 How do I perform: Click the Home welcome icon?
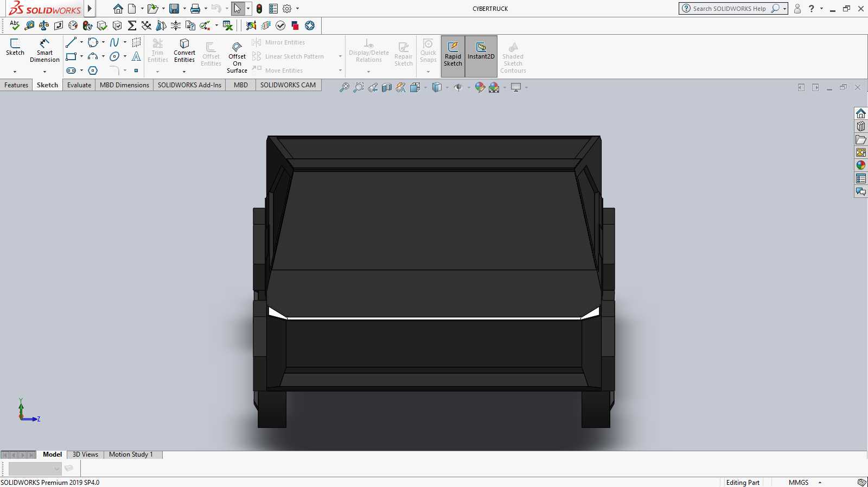click(x=118, y=9)
